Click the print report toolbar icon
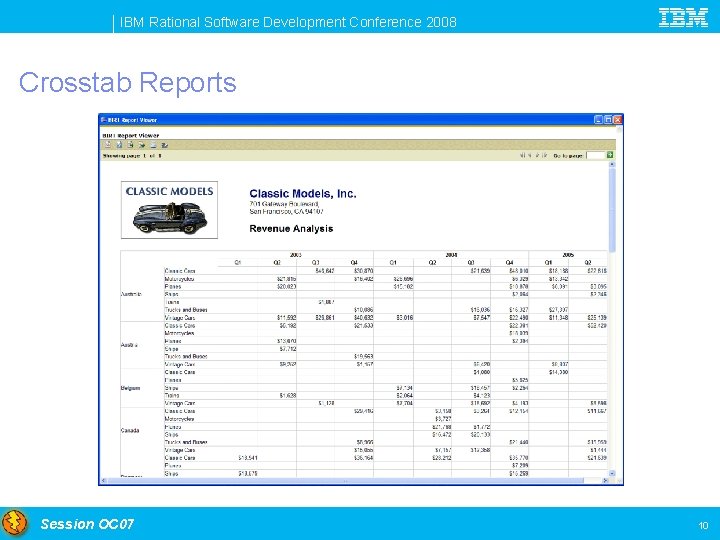 pos(153,145)
